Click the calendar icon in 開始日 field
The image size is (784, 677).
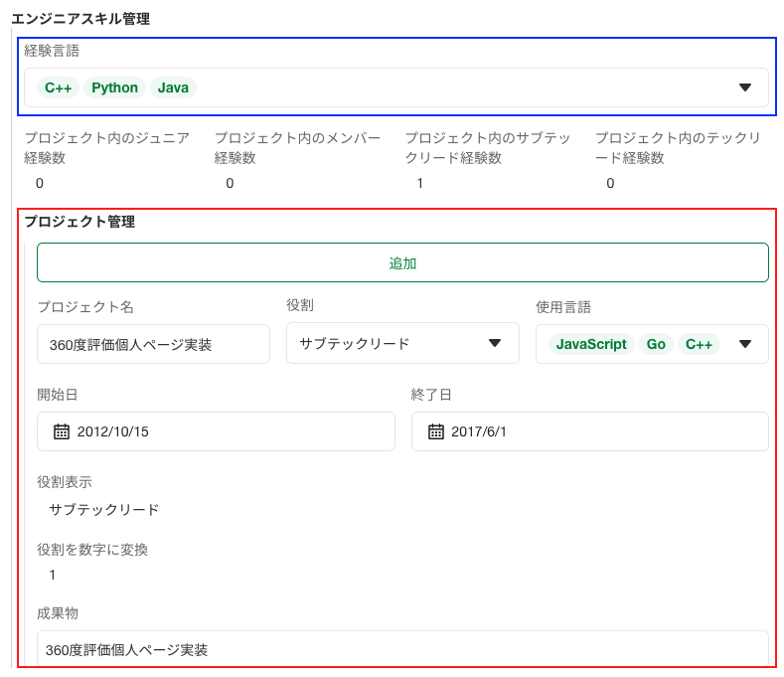62,431
